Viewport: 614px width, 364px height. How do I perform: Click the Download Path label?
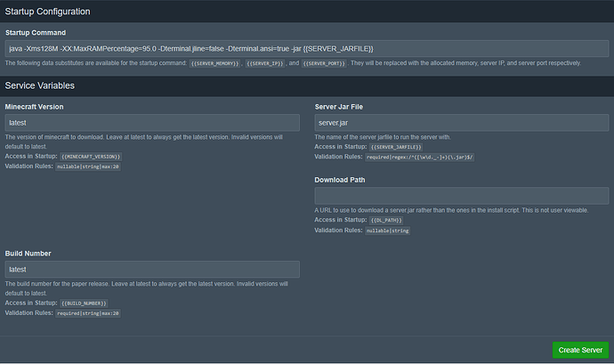340,180
